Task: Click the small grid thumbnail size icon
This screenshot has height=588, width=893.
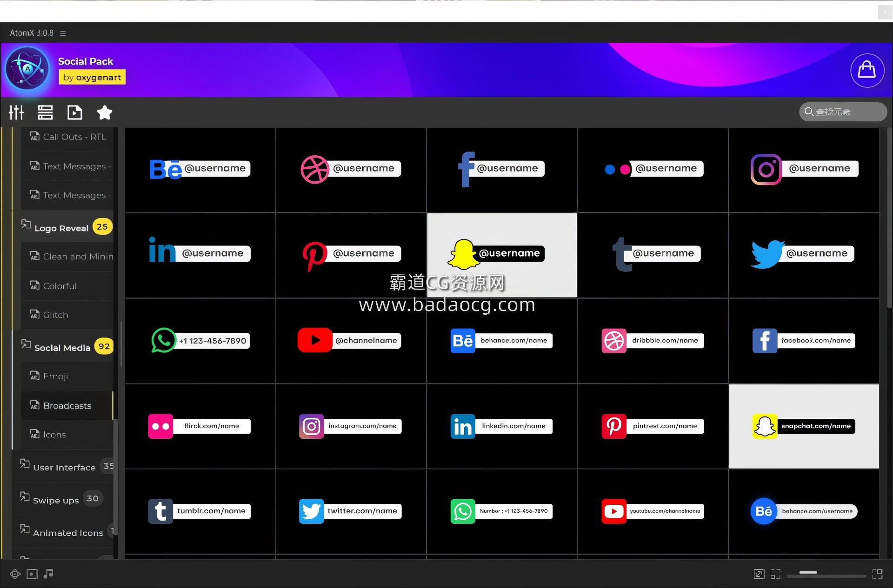Action: tap(776, 574)
